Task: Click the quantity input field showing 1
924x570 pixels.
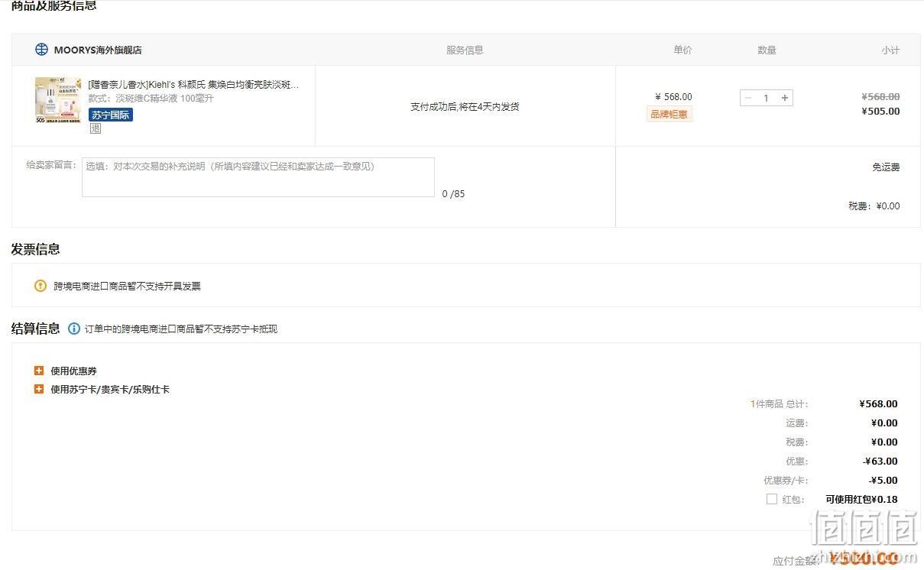Action: coord(767,98)
